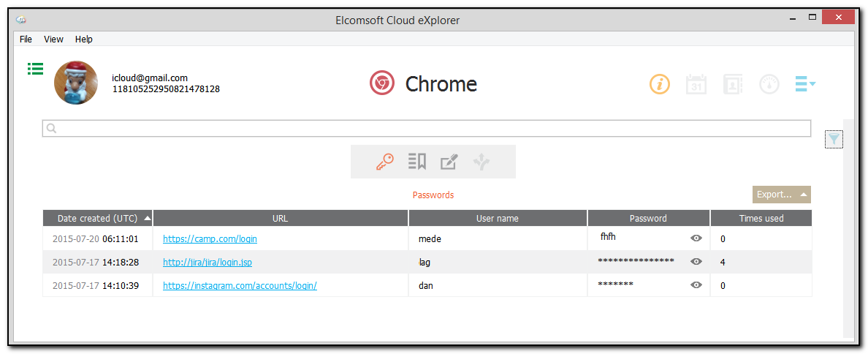The image size is (868, 354).
Task: Click the account avatar picture
Action: pos(76,83)
